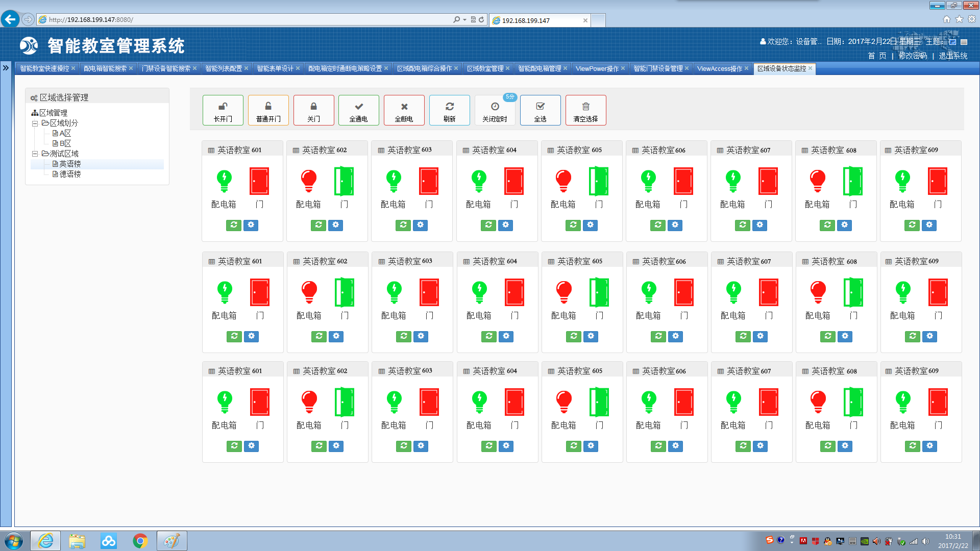Click the 普通开门 (normal open door) button

(268, 110)
